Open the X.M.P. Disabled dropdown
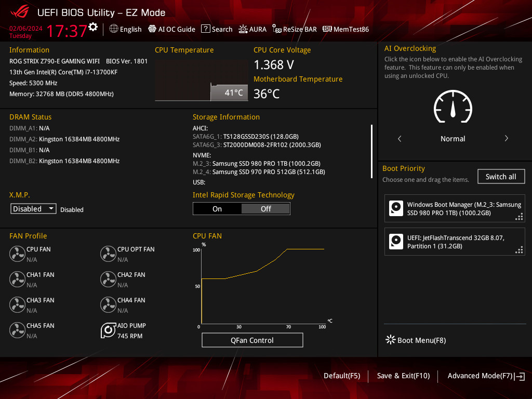532x399 pixels. point(34,209)
